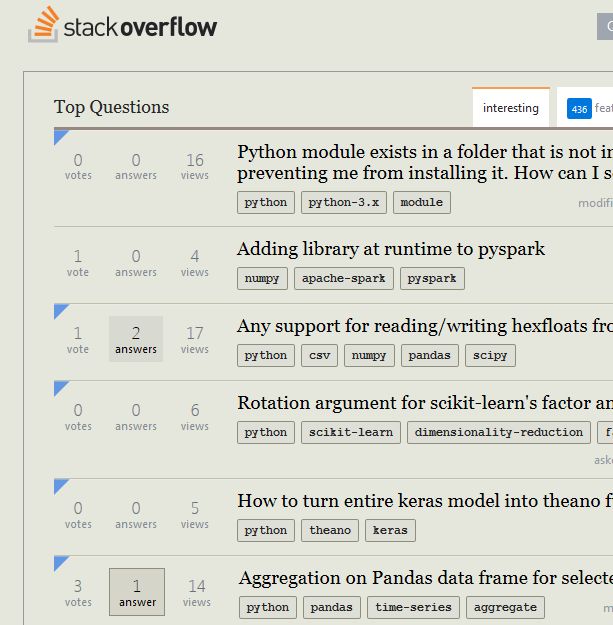Click the '1 answer' box on Aggregation question

click(x=137, y=592)
